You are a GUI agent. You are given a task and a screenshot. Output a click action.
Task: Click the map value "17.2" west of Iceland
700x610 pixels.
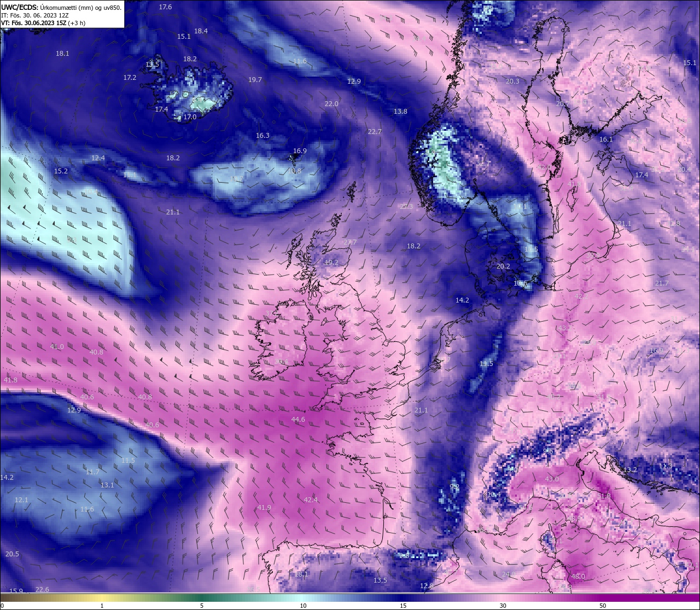tap(130, 78)
